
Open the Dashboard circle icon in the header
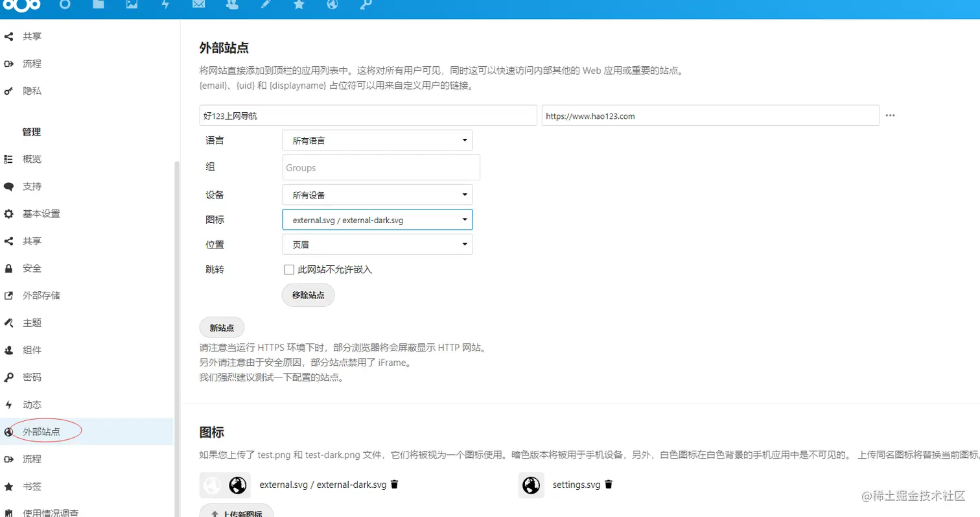click(x=65, y=5)
